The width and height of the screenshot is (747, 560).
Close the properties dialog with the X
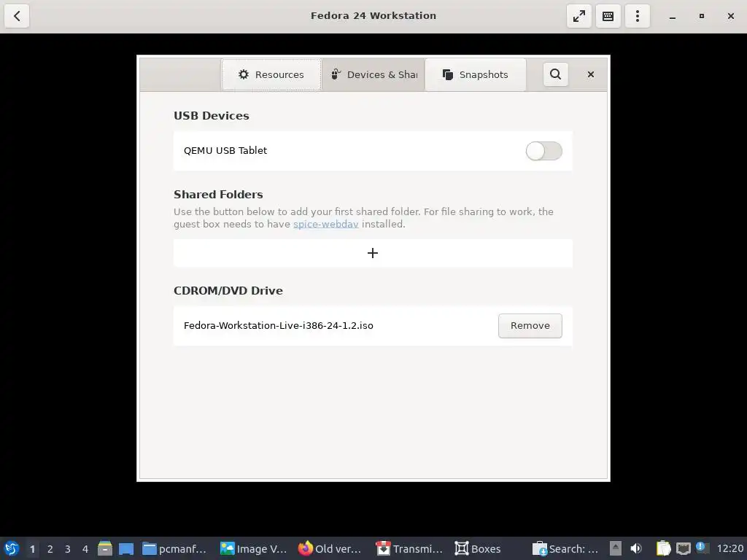[591, 74]
